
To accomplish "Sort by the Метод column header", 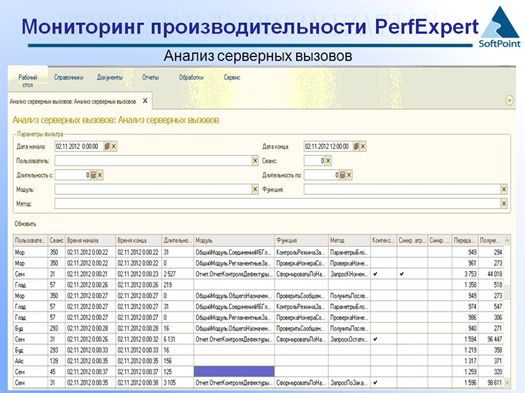I will tap(349, 240).
